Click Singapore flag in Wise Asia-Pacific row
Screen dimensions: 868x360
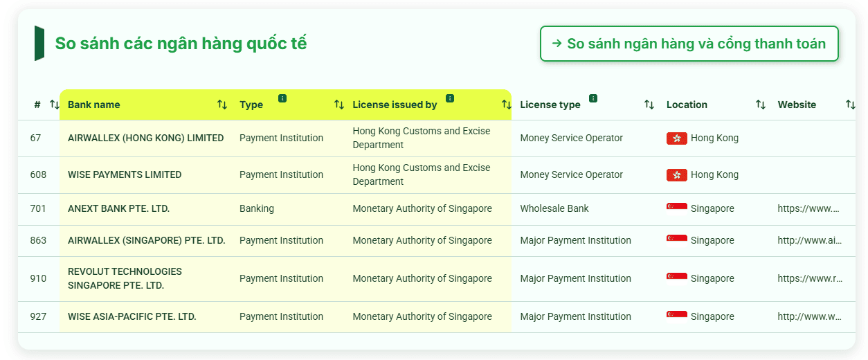676,316
